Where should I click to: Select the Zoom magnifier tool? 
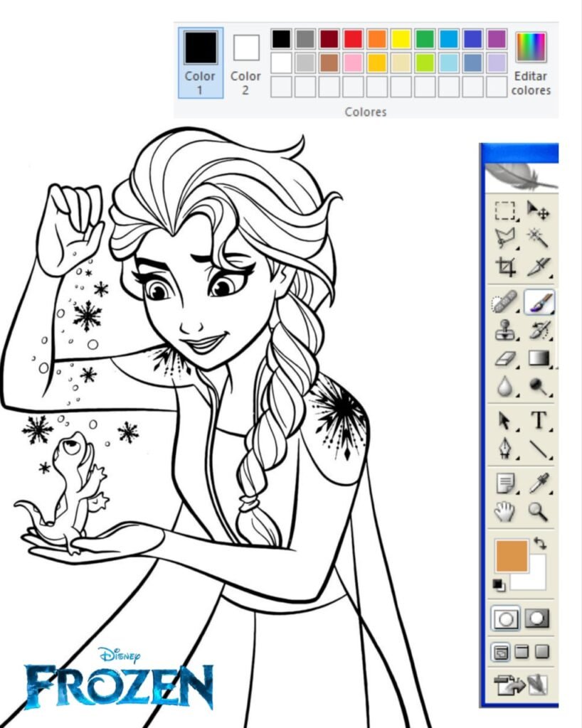click(x=538, y=512)
